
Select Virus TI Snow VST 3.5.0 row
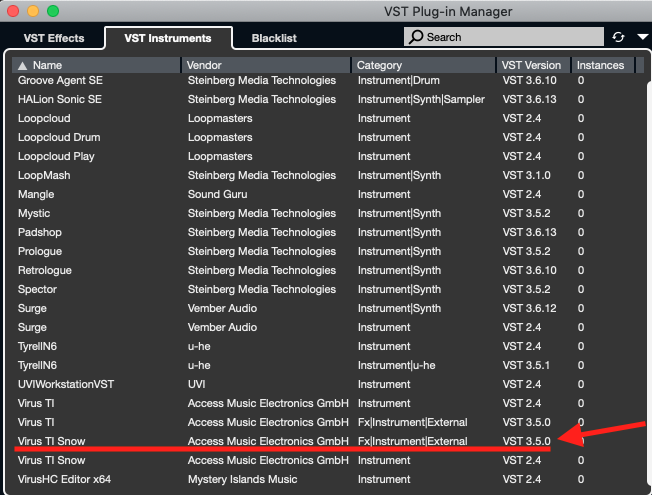[x=328, y=441]
